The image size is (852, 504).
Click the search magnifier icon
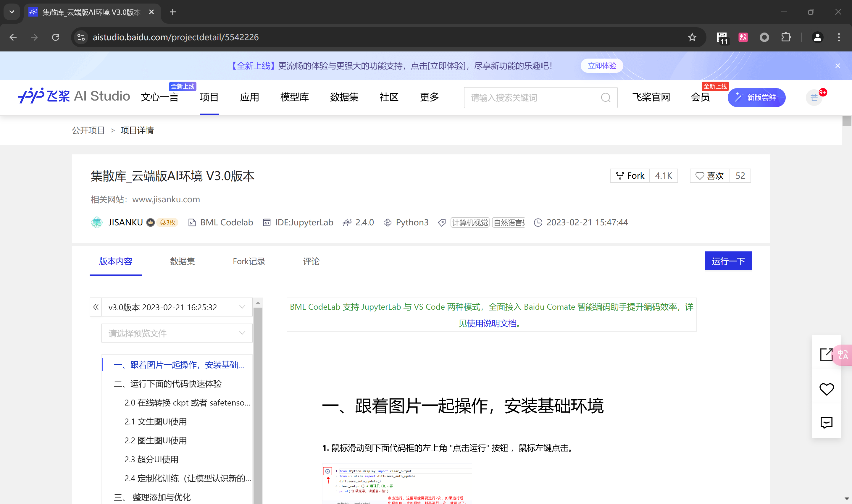coord(606,98)
